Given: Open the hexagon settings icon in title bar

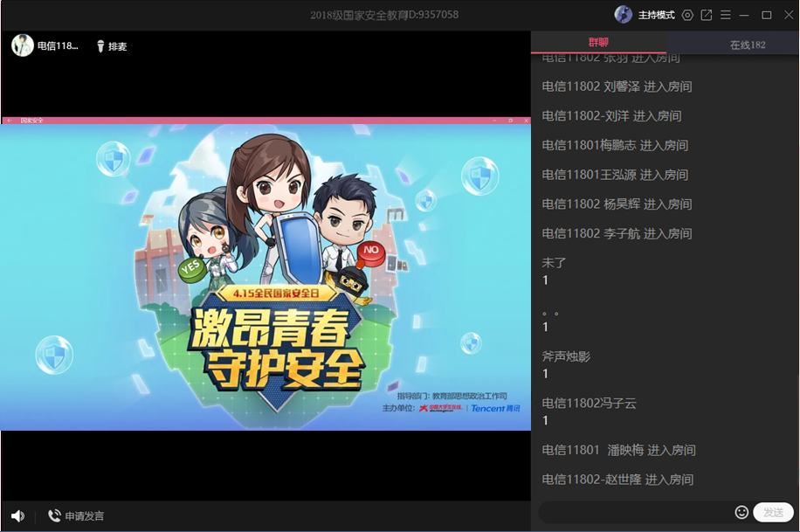Looking at the screenshot, I should (x=687, y=15).
